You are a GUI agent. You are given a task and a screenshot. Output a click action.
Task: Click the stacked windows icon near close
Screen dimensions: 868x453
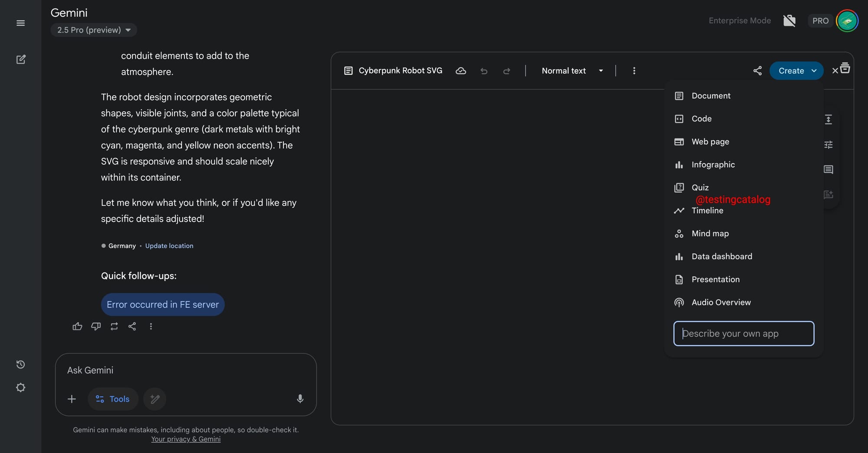[x=845, y=68]
